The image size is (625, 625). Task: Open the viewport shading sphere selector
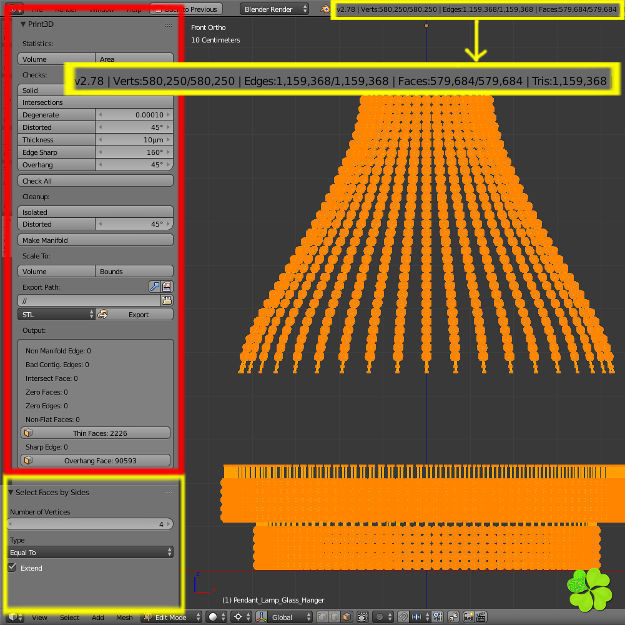pyautogui.click(x=216, y=617)
